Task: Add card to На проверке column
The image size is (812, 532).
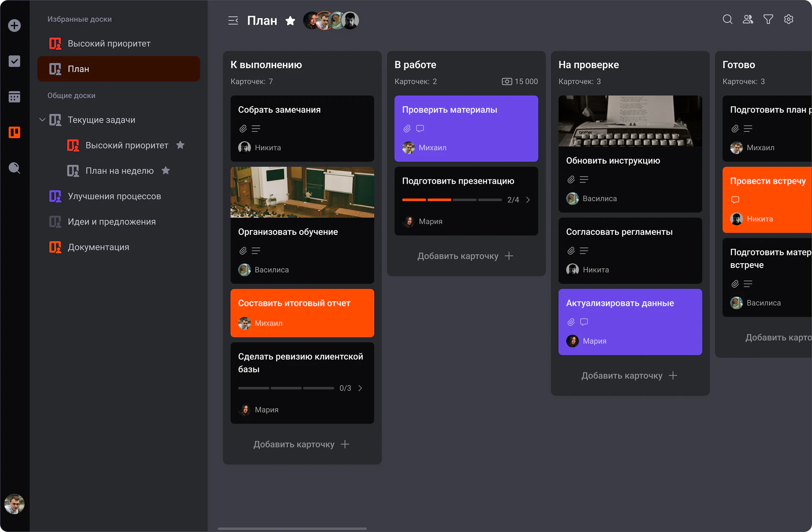Action: pyautogui.click(x=630, y=375)
